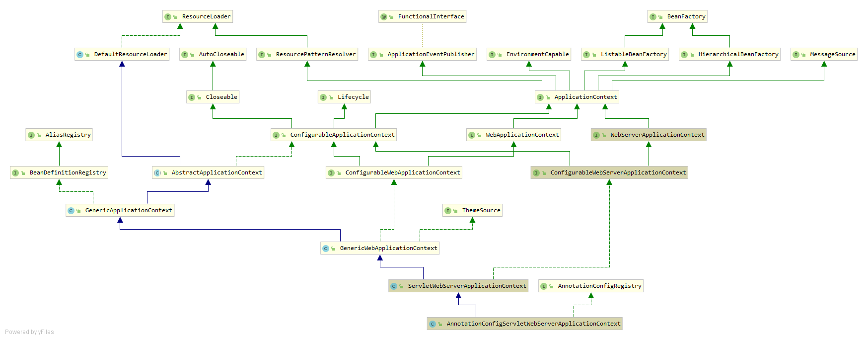Select the BeanDefinitionRegistry label text
The image size is (868, 340).
coord(68,172)
